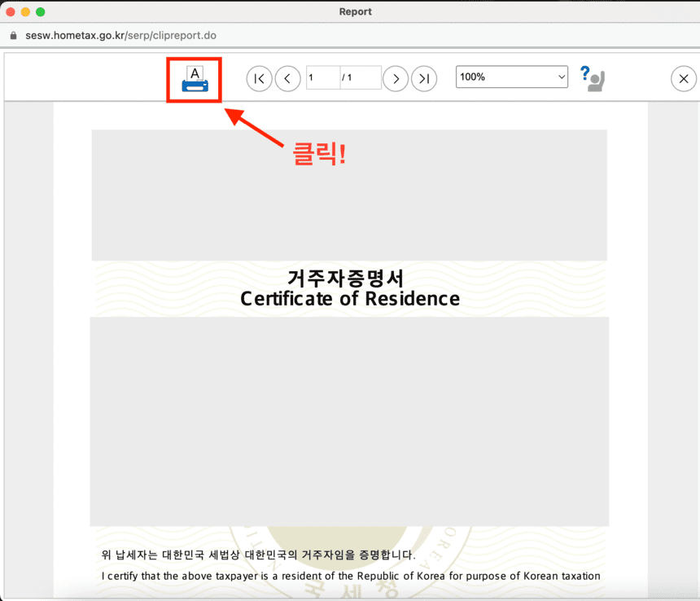Maximize the window with the green button
Viewport: 700px width, 601px height.
(40, 12)
